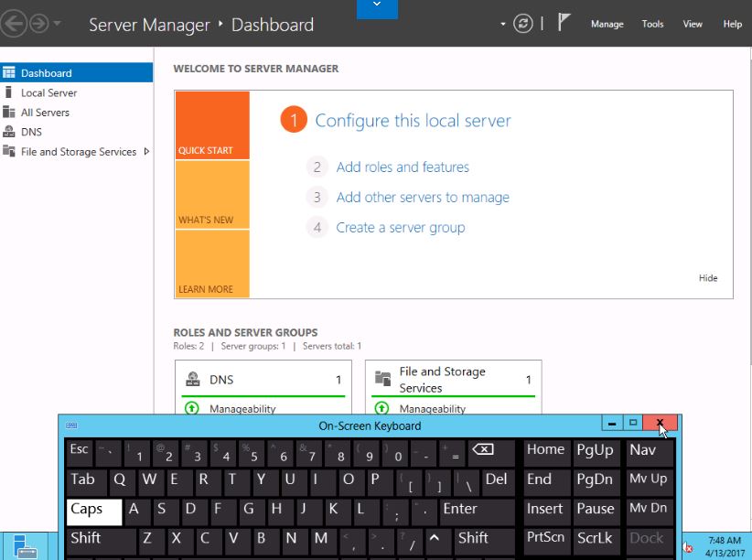Toggle the Caps key on the On-Screen Keyboard
The image size is (752, 560).
click(94, 510)
